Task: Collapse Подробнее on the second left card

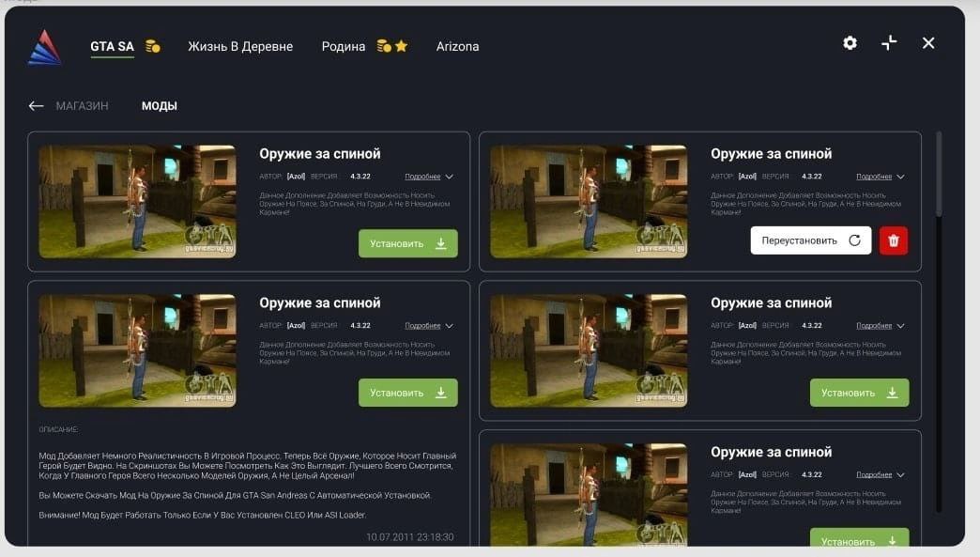Action: coord(428,326)
